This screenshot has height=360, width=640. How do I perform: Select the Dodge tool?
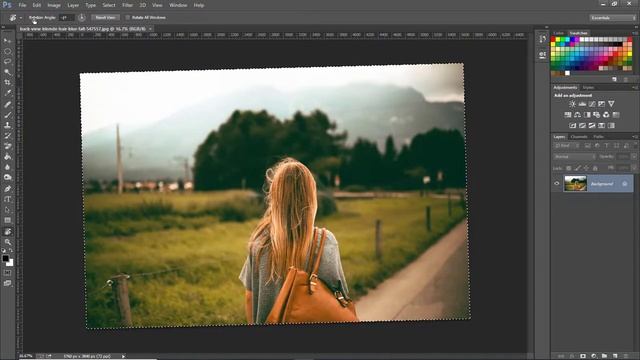click(7, 178)
